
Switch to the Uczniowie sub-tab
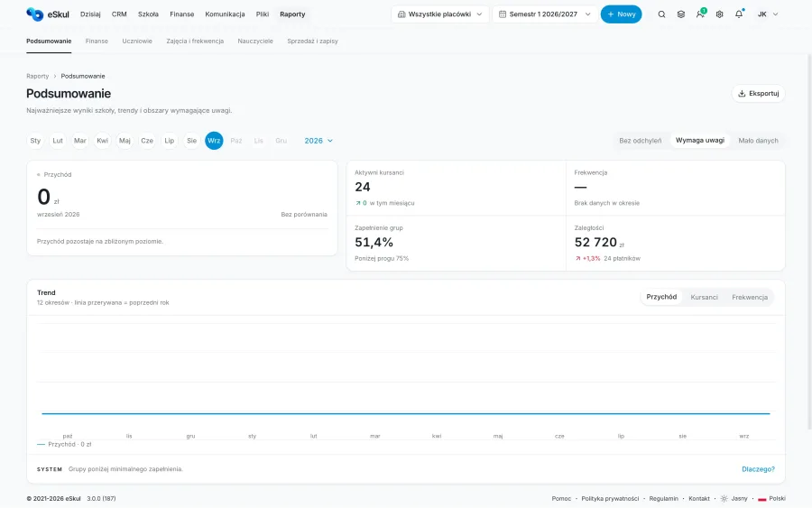point(137,42)
